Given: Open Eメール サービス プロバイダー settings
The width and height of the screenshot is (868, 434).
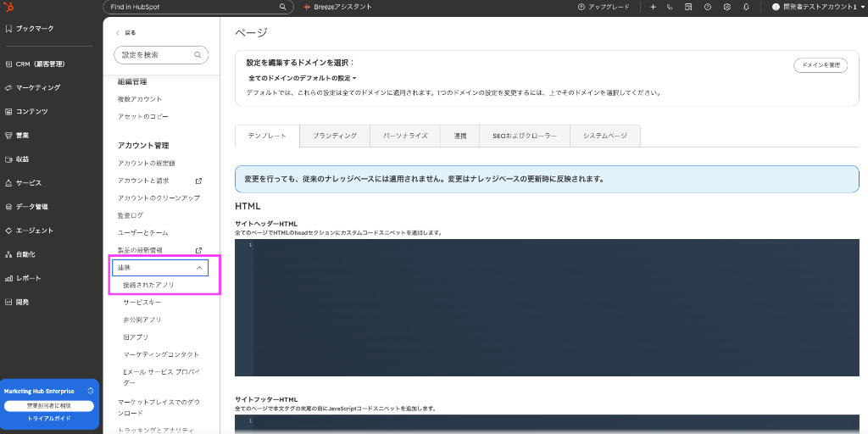Looking at the screenshot, I should click(161, 377).
